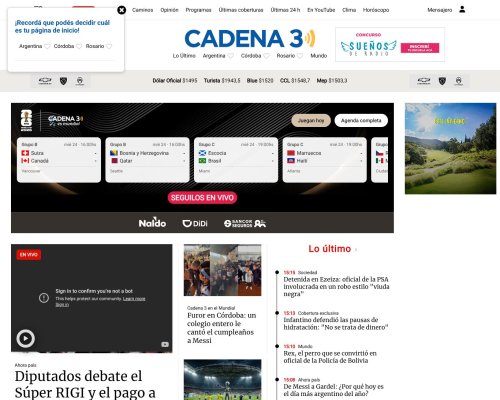
Task: Click the Seguilos en vivo button
Action: 202,198
